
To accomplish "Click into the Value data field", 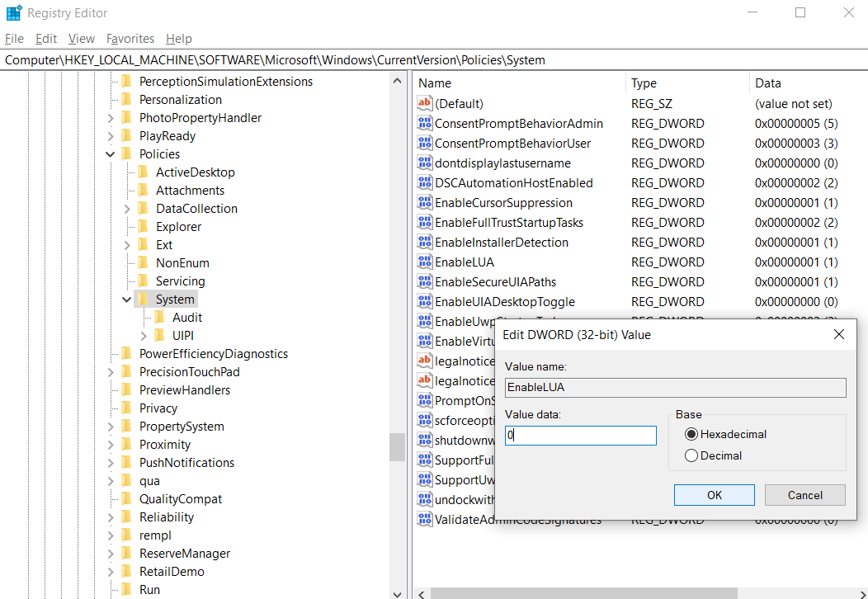I will (581, 436).
